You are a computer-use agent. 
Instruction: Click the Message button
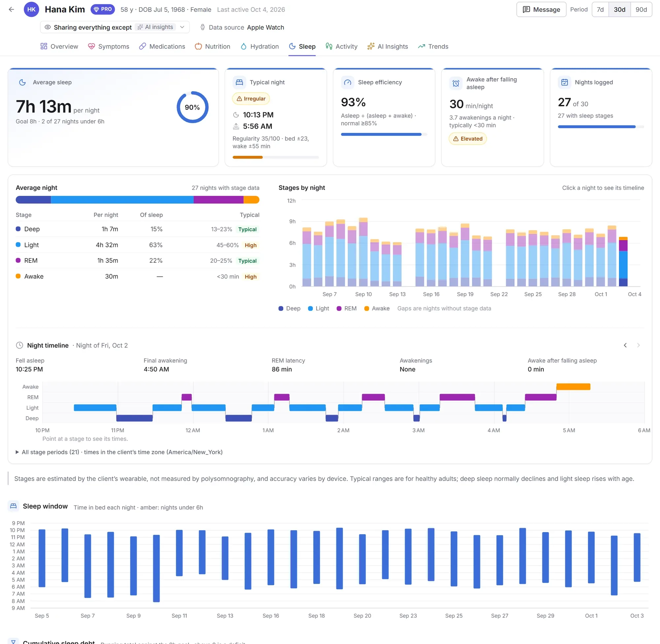[x=541, y=10]
